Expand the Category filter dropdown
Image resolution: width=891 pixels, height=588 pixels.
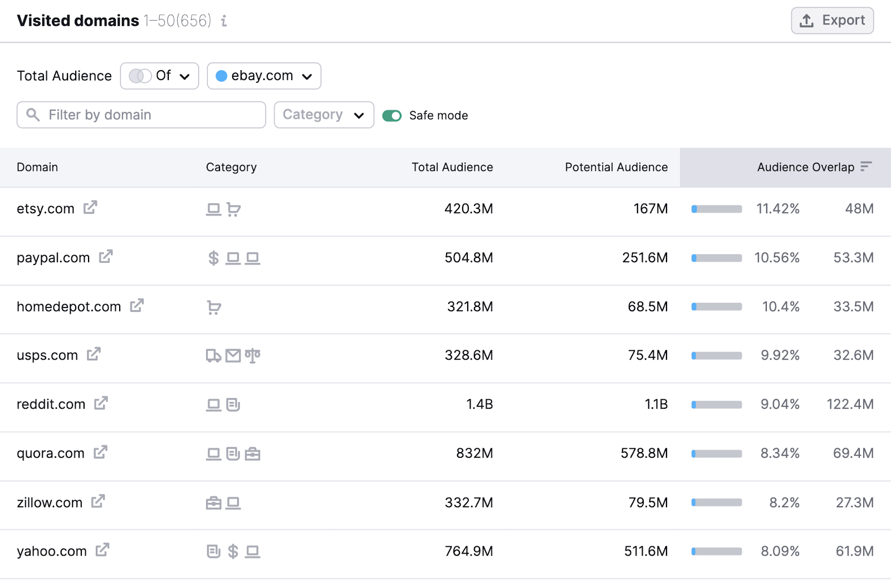click(324, 115)
